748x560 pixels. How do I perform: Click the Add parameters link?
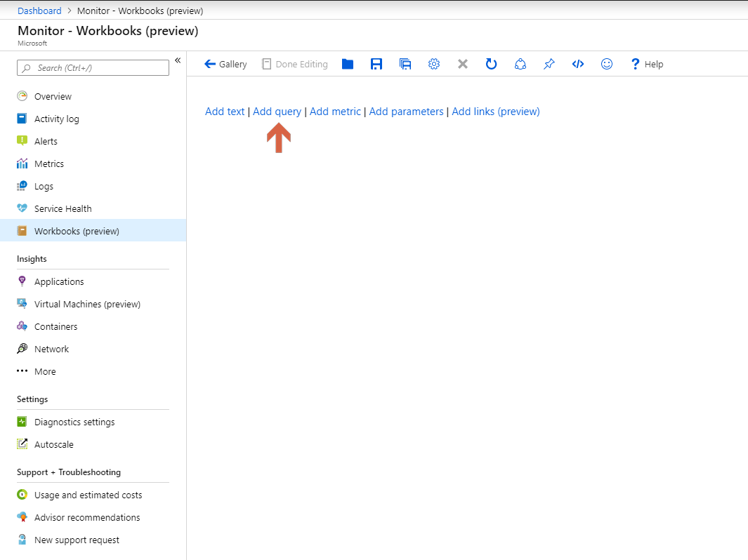(407, 112)
